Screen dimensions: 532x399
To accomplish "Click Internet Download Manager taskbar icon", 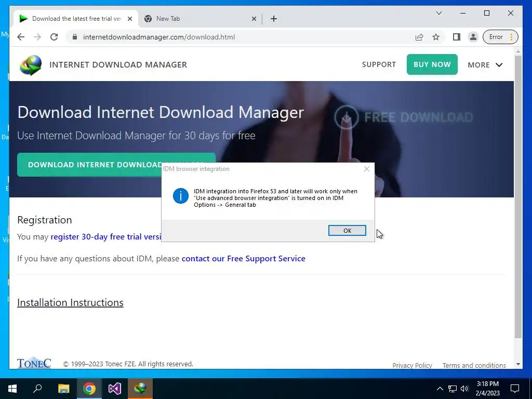I will [x=140, y=389].
